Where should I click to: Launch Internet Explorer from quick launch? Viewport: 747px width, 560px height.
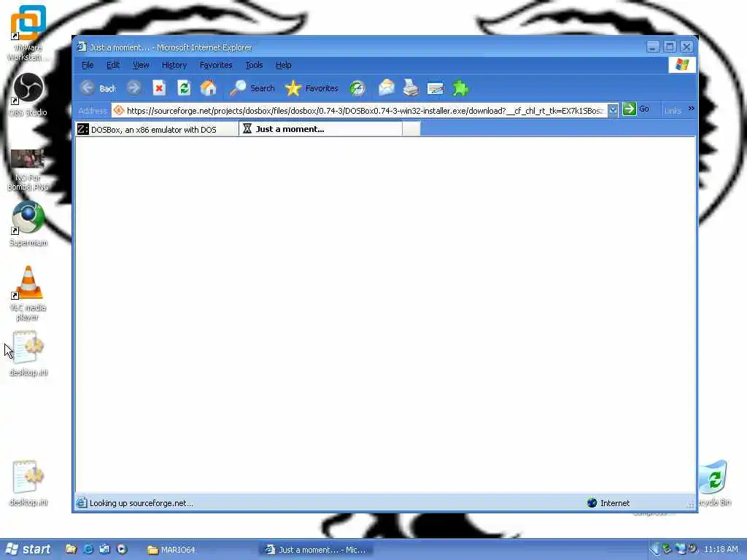[88, 549]
